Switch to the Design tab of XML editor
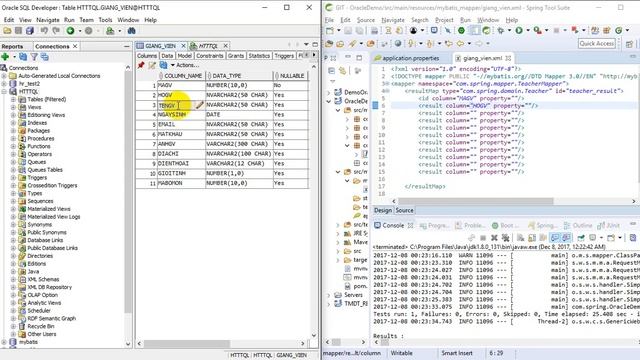Image resolution: width=640 pixels, height=360 pixels. [383, 210]
